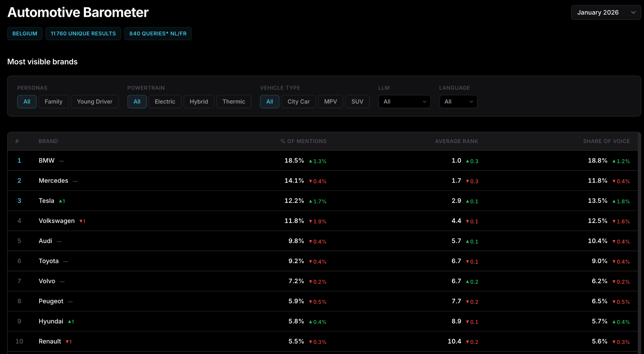644x354 pixels.
Task: Sort by the # rank column header
Action: (17, 141)
